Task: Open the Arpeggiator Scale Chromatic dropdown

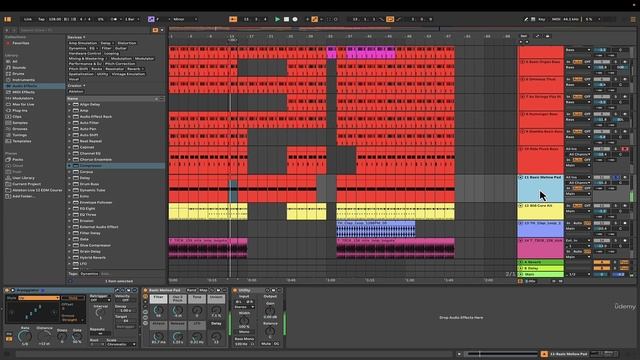Action: [121, 344]
